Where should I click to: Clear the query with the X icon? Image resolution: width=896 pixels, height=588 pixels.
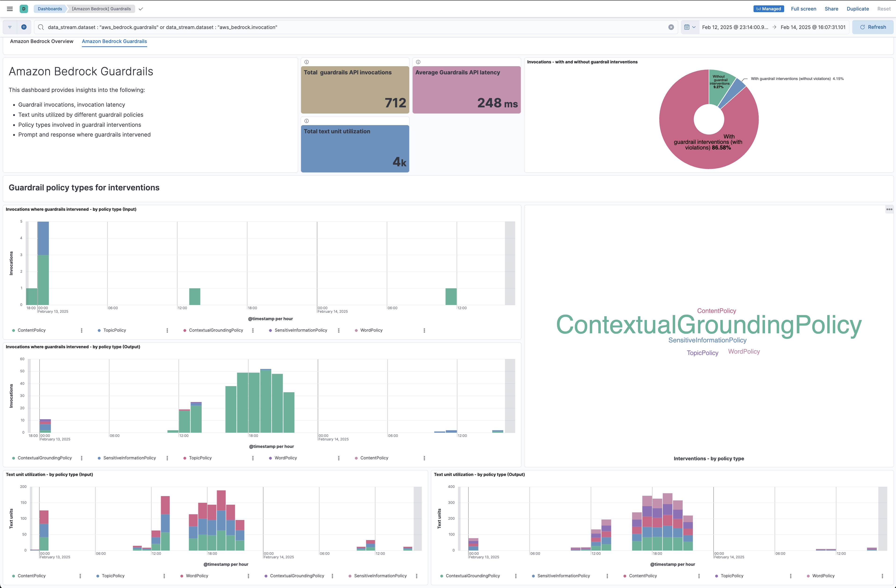[x=671, y=27]
